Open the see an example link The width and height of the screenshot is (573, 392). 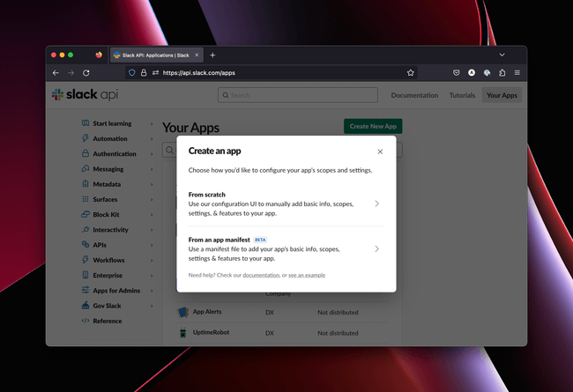coord(307,275)
